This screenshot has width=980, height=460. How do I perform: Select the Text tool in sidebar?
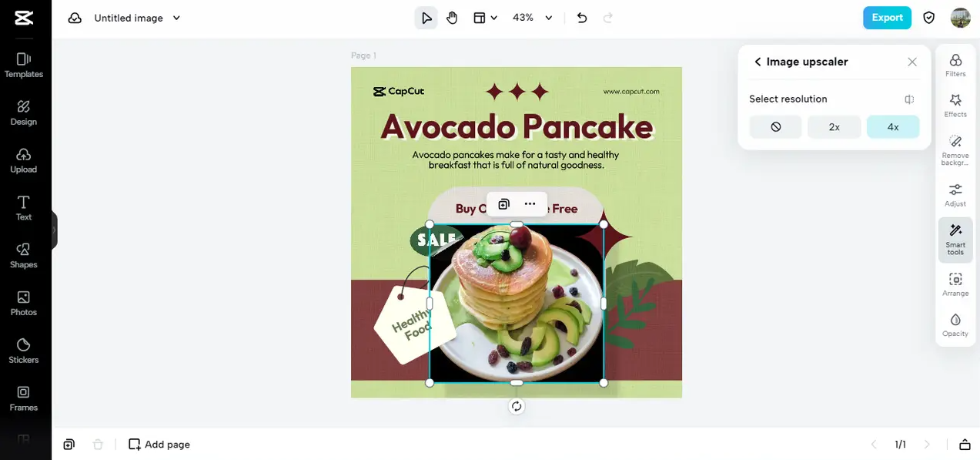24,208
